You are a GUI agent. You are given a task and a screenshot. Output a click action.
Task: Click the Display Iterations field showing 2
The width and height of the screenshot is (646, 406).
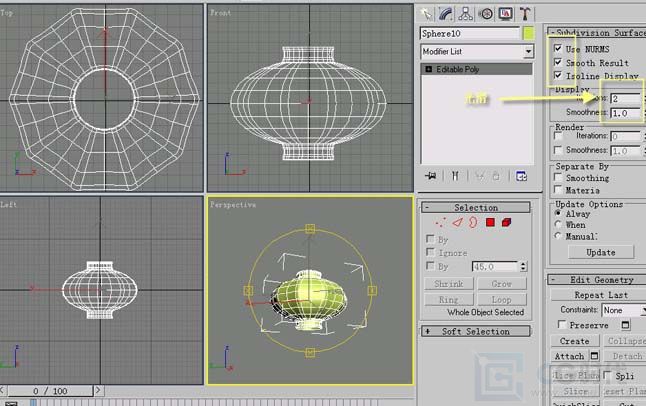point(625,99)
